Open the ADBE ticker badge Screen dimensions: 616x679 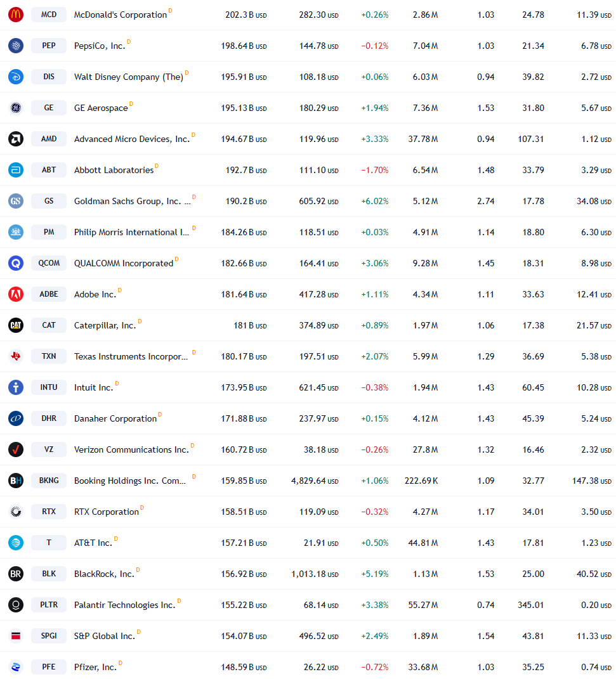tap(49, 294)
